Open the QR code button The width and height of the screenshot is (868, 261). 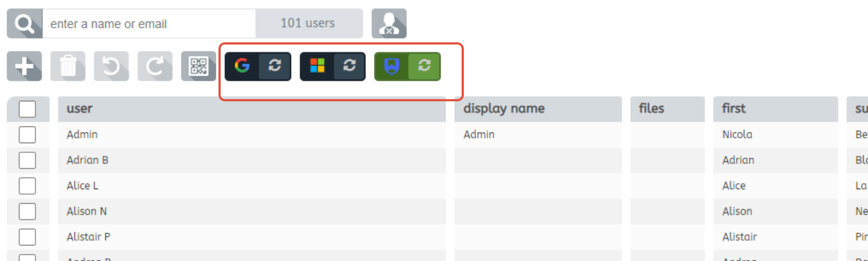pos(199,66)
